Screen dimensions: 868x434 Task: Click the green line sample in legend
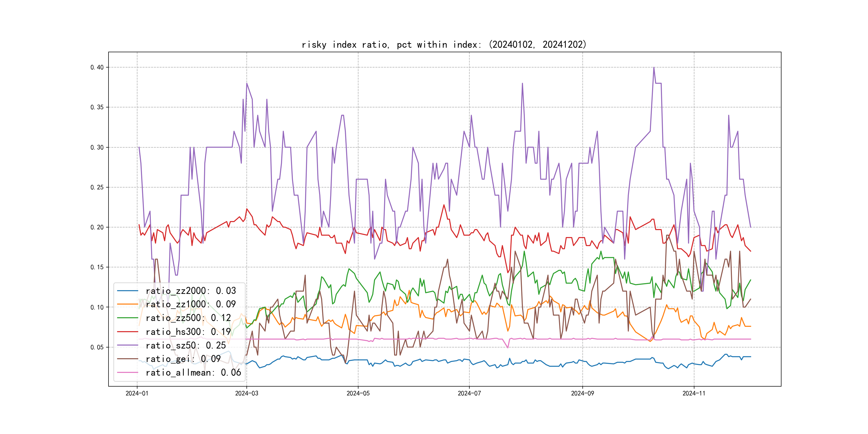tap(128, 318)
